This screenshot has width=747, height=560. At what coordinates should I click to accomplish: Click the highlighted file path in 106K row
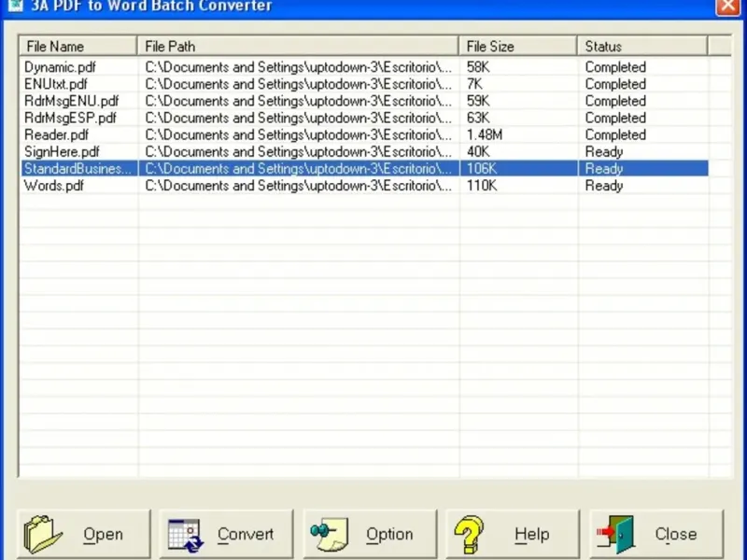[x=298, y=169]
